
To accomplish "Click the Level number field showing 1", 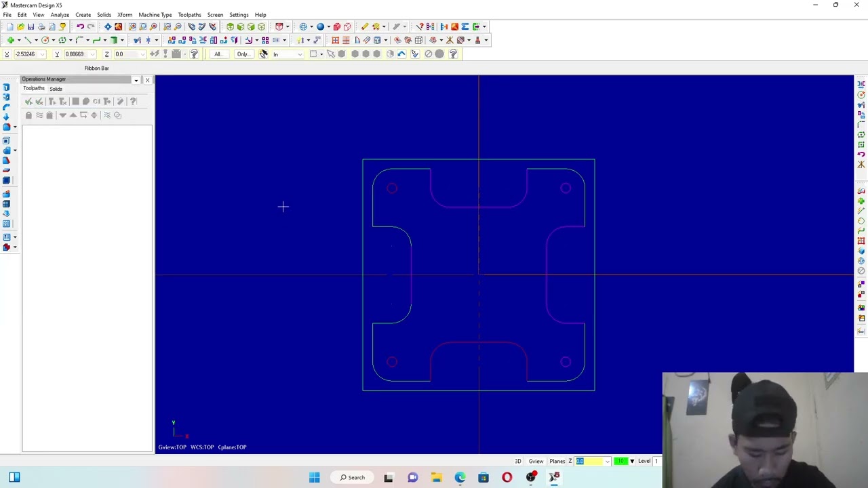I will 658,462.
